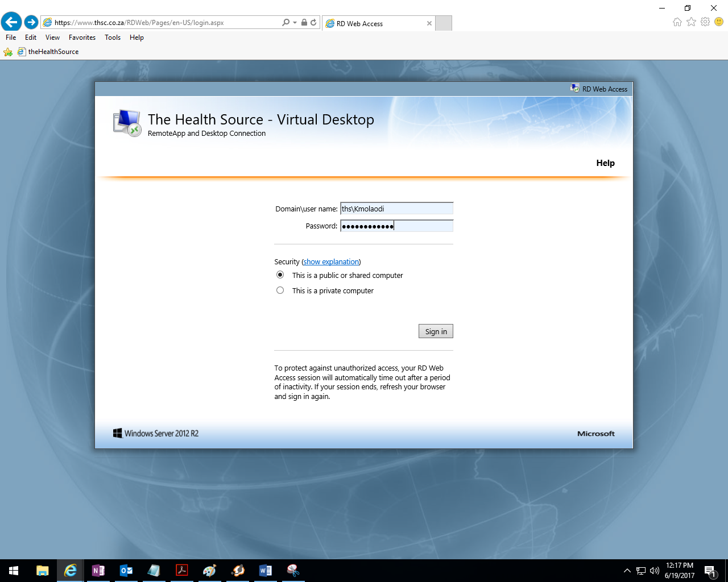
Task: Open the File menu
Action: [x=11, y=38]
